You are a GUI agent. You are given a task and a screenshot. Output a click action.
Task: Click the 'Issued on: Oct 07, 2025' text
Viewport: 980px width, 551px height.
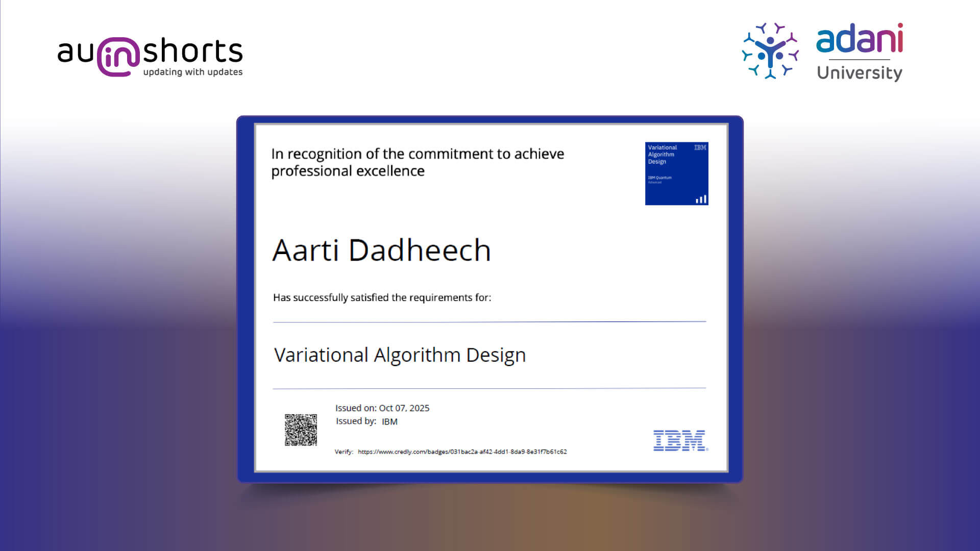[382, 408]
